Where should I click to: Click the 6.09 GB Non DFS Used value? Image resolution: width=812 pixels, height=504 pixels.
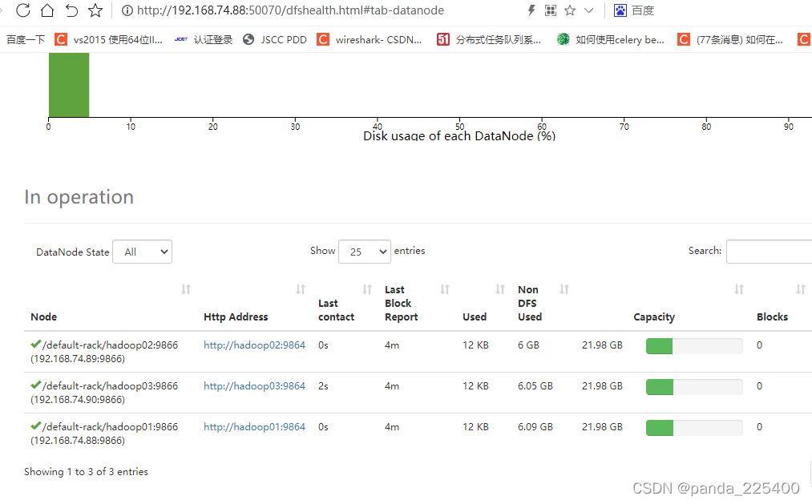coord(535,427)
